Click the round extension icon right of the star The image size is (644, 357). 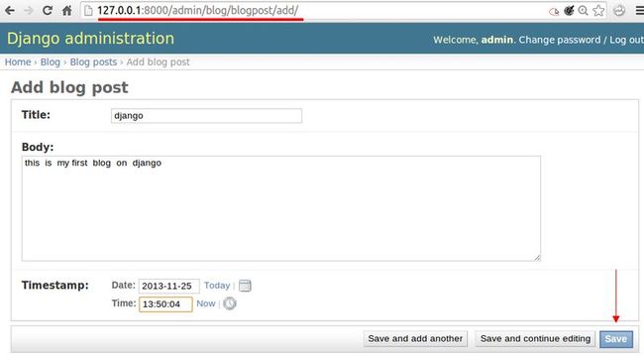pos(619,10)
